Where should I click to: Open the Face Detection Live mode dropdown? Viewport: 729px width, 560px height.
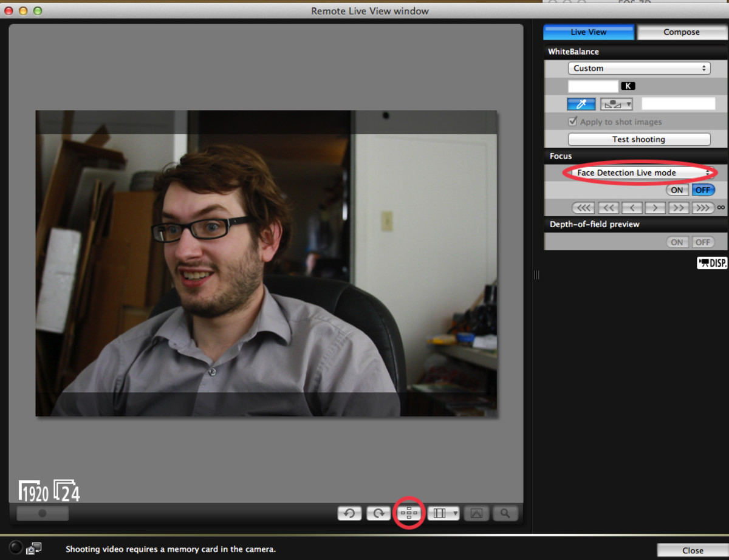coord(640,172)
